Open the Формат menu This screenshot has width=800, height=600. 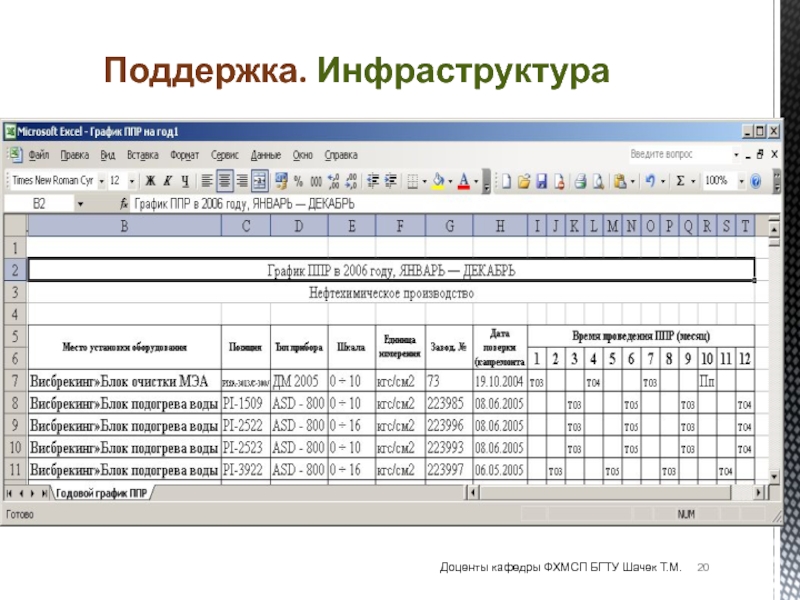pyautogui.click(x=184, y=155)
